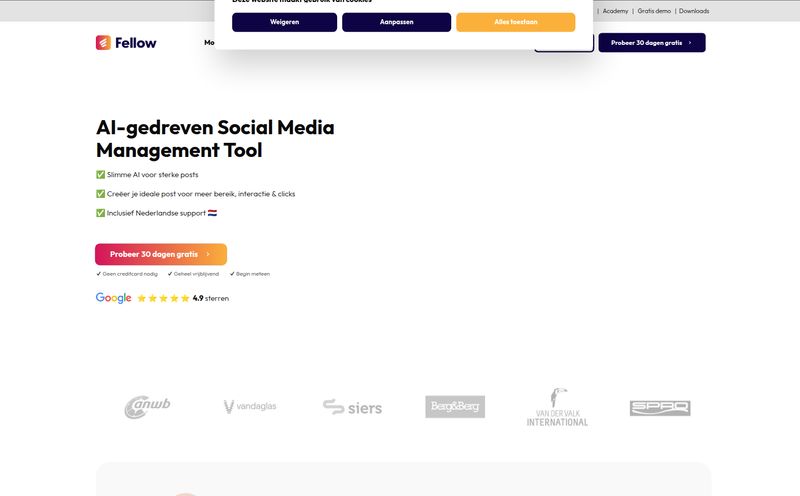Screen dimensions: 800x496
Task: Reject cookies with the Weigeren button
Action: (x=285, y=22)
